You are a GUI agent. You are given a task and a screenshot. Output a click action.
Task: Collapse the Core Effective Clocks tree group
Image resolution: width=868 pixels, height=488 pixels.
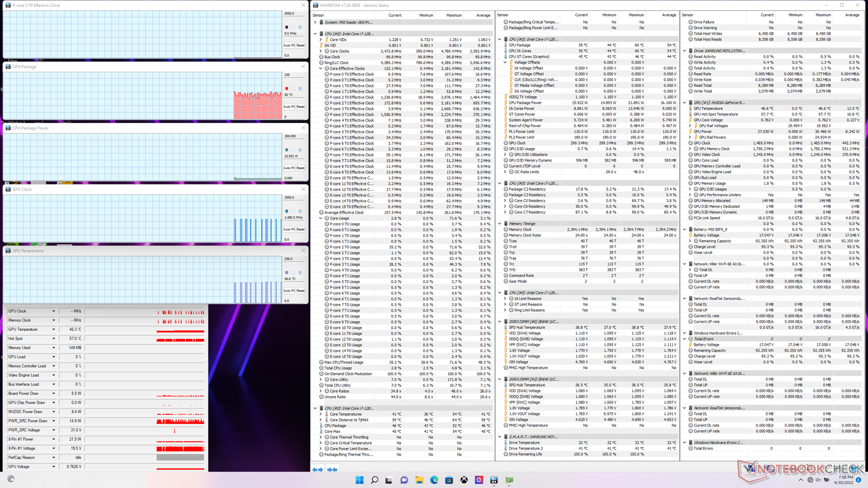coord(321,69)
